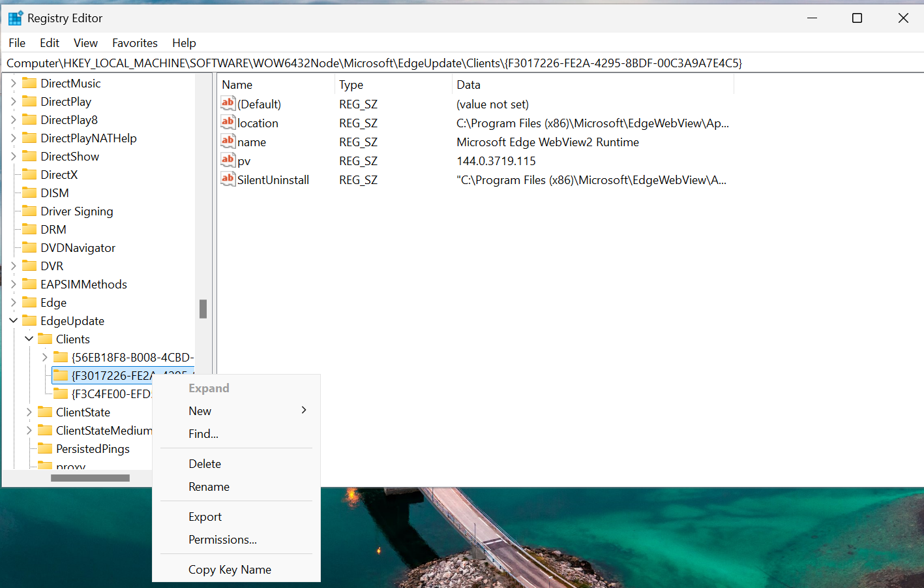Choose Export from the context menu
Image resolution: width=924 pixels, height=588 pixels.
[236, 516]
